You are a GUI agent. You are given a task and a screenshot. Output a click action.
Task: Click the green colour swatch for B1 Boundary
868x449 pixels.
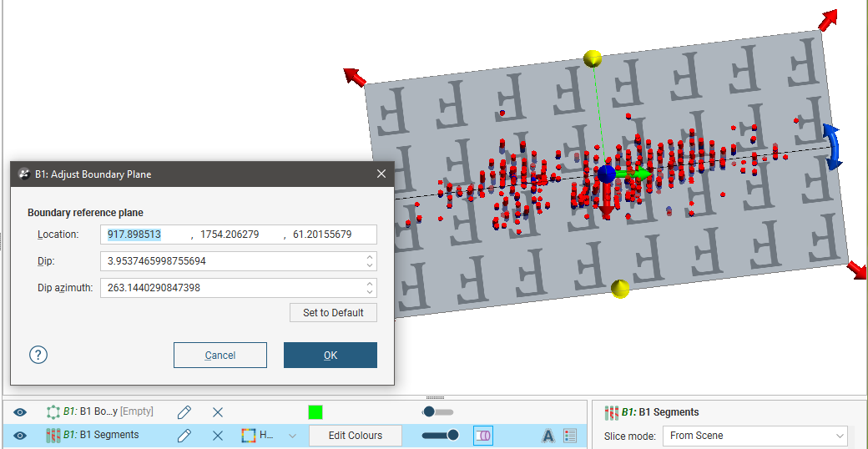[315, 412]
